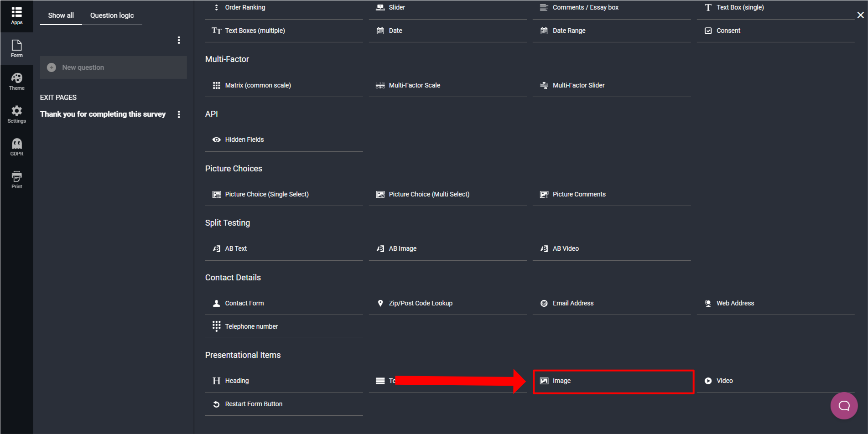
Task: Switch to the Show all tab
Action: point(61,15)
